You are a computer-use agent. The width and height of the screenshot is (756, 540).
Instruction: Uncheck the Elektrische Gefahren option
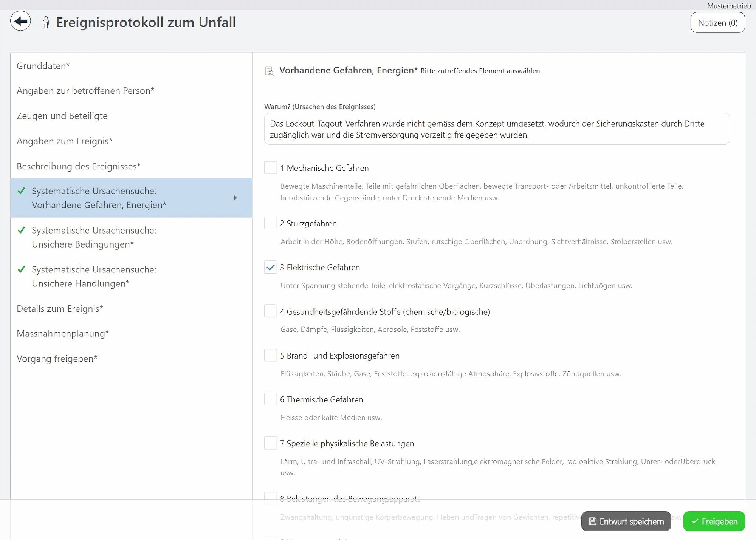coord(270,267)
